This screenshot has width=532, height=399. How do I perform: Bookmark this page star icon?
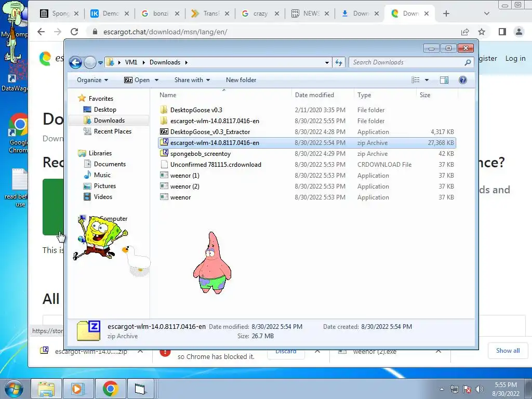(x=482, y=32)
